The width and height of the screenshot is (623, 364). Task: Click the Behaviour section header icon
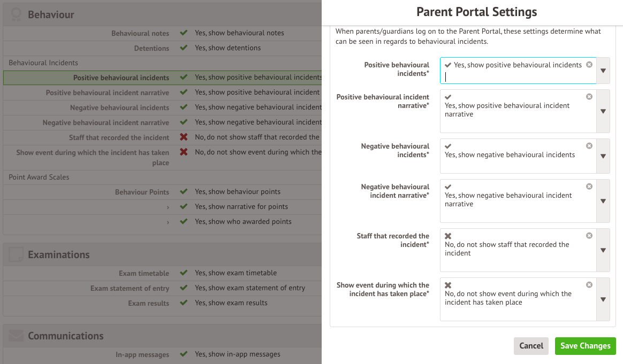pyautogui.click(x=16, y=14)
